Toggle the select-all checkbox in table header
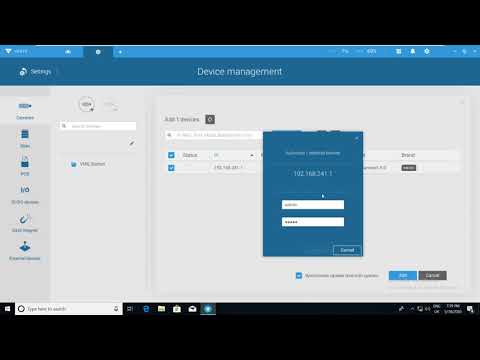This screenshot has width=480, height=360. pyautogui.click(x=171, y=155)
